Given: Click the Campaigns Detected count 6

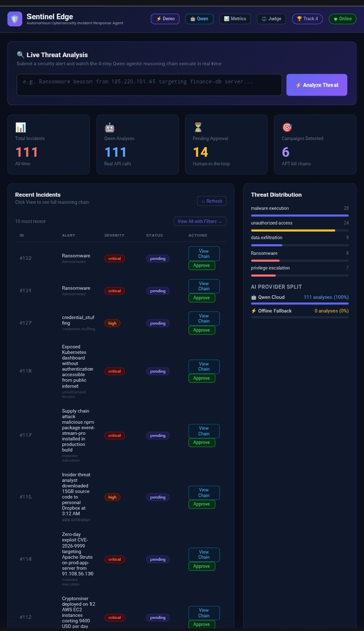Looking at the screenshot, I should point(286,152).
